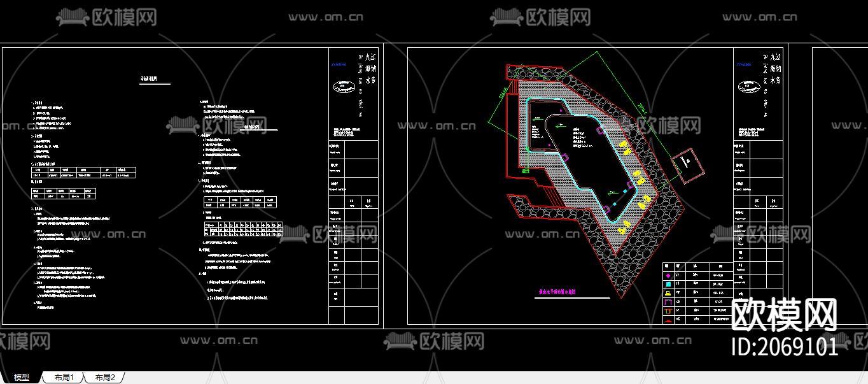The height and width of the screenshot is (384, 868).
Task: Select the magenta pool plan title text
Action: [x=557, y=291]
